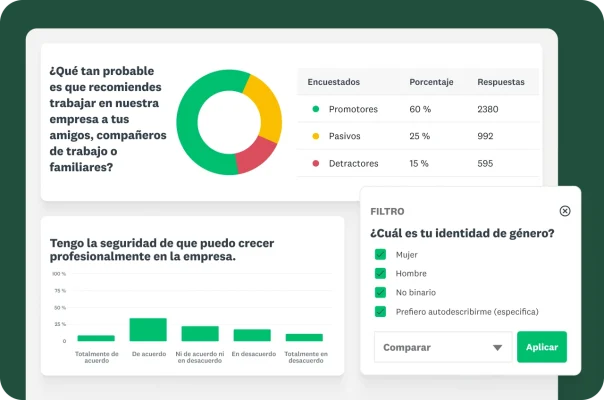The width and height of the screenshot is (604, 400).
Task: Click the Totalmente de acuerdo bar
Action: click(x=96, y=338)
